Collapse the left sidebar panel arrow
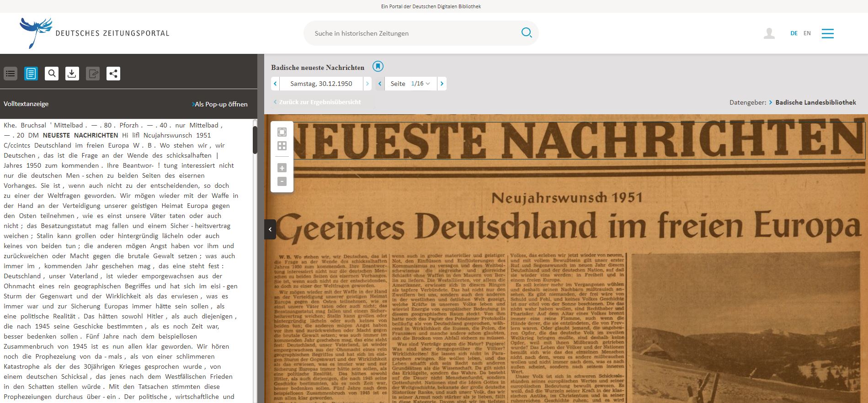Viewport: 868px width, 403px height. (x=270, y=229)
